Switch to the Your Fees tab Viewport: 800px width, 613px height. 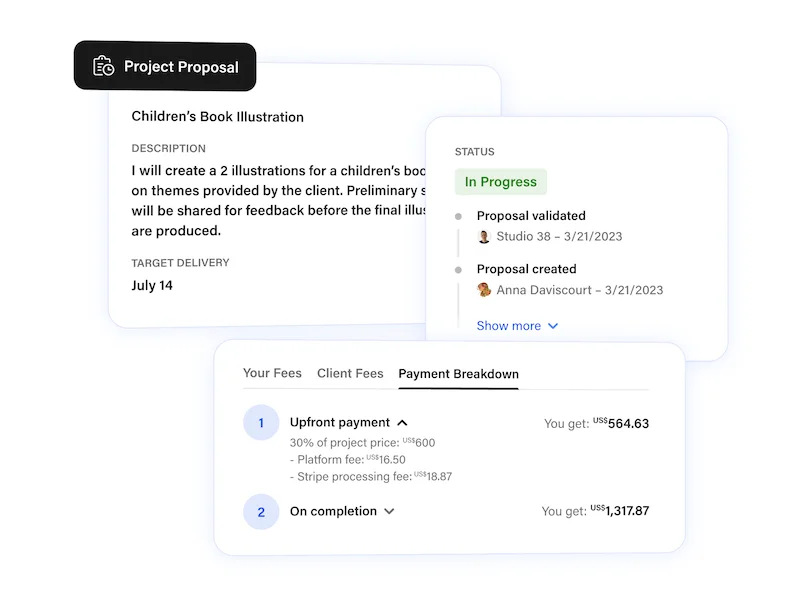[272, 372]
